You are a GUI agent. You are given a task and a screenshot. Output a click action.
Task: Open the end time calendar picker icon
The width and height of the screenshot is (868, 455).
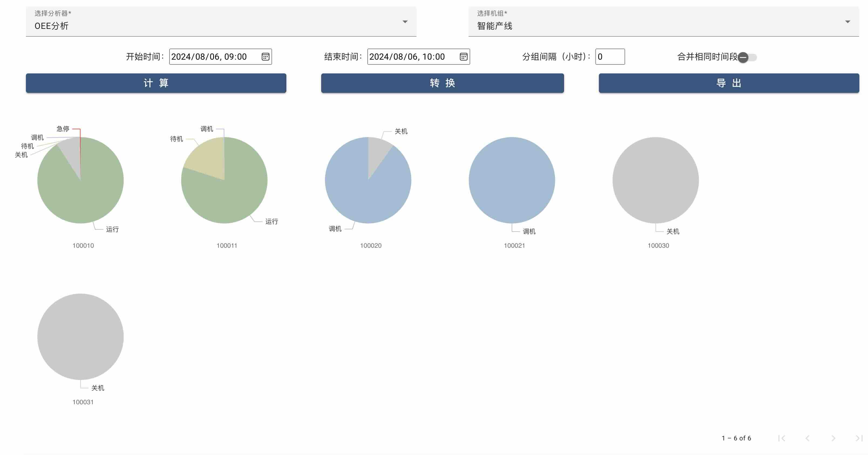[463, 57]
